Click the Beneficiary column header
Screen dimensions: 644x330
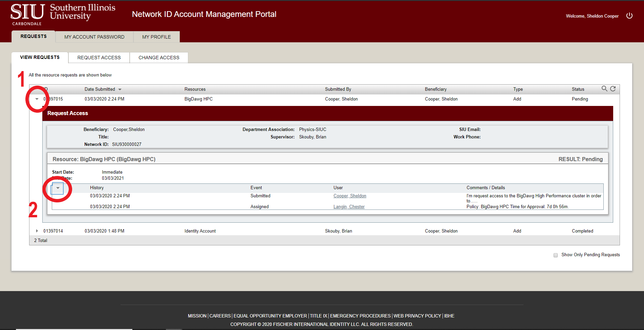436,89
